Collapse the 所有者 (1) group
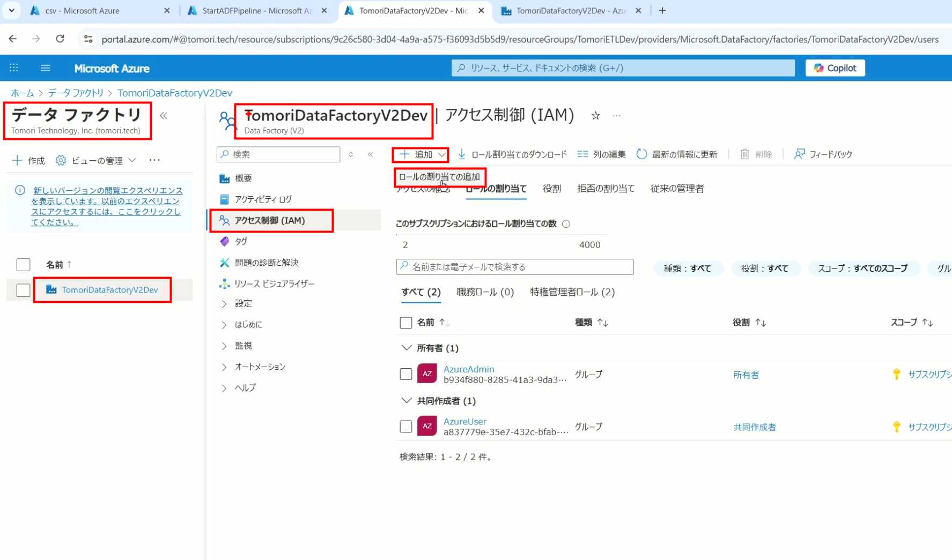 pyautogui.click(x=406, y=348)
